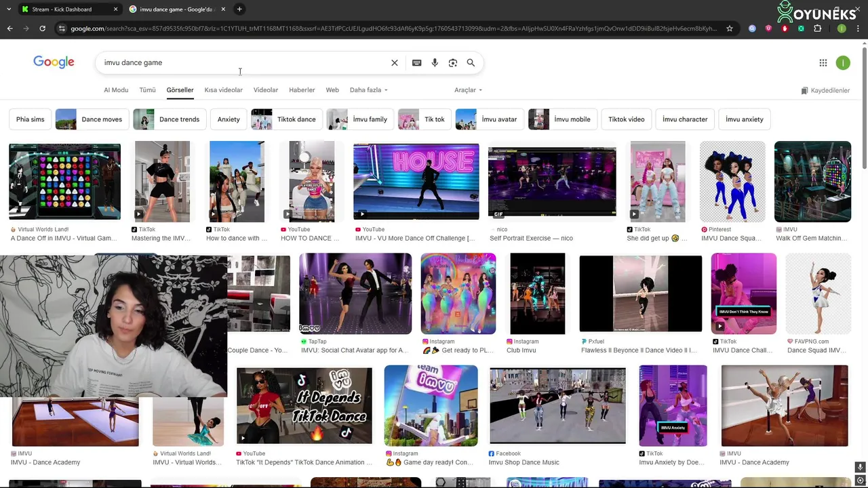
Task: Click the page vertical scrollbar
Action: 864,108
